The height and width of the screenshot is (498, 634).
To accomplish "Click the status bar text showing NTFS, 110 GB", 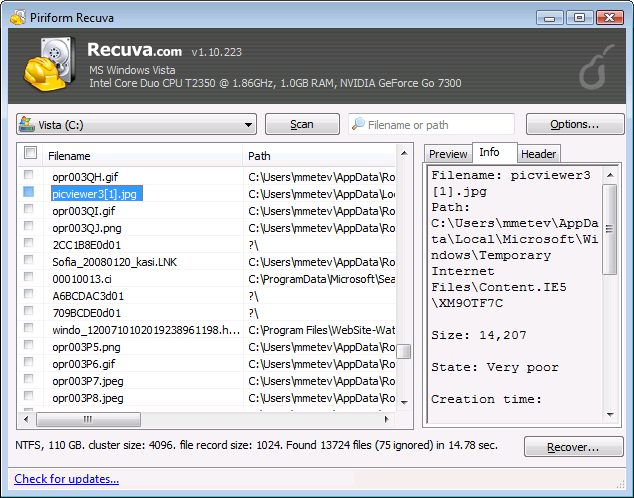I will tap(256, 445).
